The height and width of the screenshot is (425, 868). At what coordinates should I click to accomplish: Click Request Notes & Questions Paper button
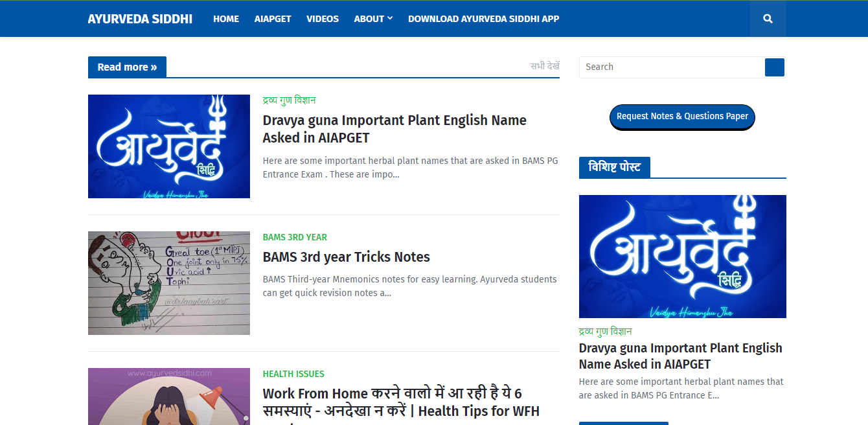pyautogui.click(x=682, y=117)
